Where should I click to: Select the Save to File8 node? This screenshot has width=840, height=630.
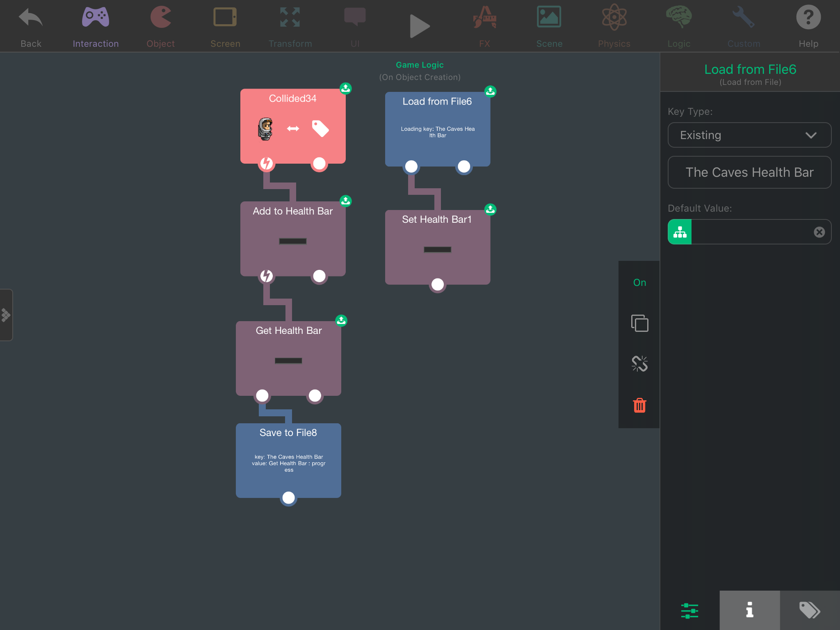pos(288,460)
